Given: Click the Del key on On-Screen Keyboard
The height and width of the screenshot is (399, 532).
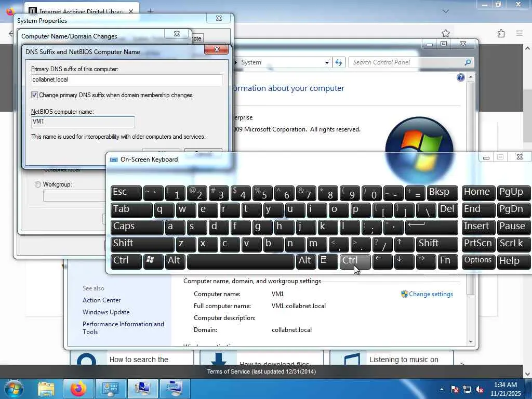Looking at the screenshot, I should (x=448, y=210).
